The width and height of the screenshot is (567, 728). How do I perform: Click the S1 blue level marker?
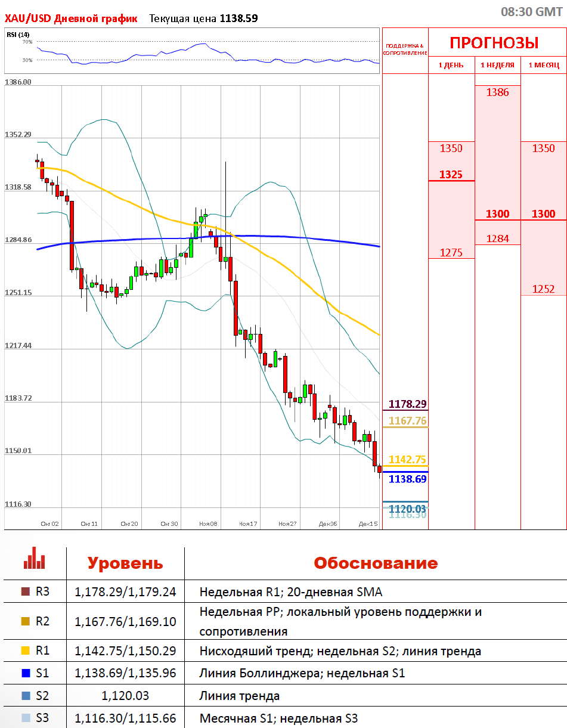click(25, 673)
